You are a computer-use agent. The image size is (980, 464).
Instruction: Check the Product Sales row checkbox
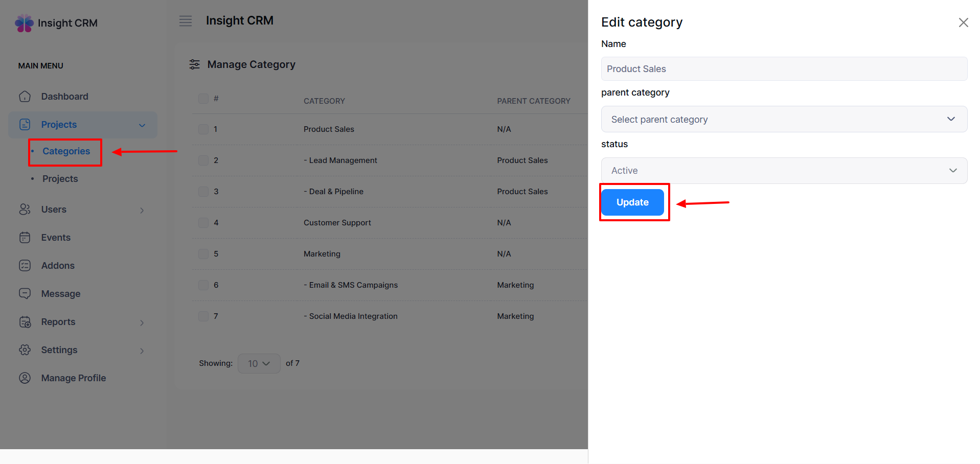[203, 129]
